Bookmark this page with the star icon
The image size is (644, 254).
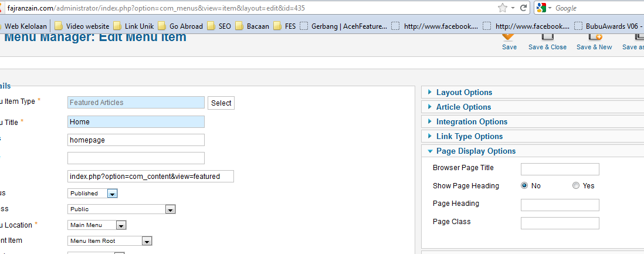tap(502, 8)
